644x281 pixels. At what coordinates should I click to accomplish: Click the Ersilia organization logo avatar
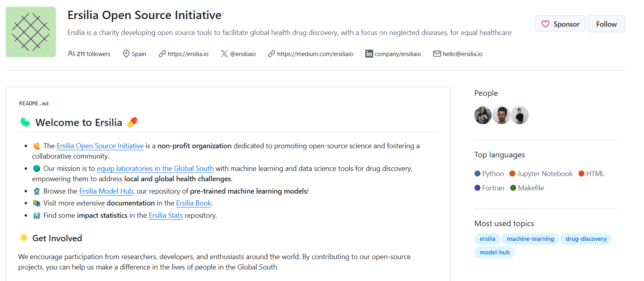point(31,32)
